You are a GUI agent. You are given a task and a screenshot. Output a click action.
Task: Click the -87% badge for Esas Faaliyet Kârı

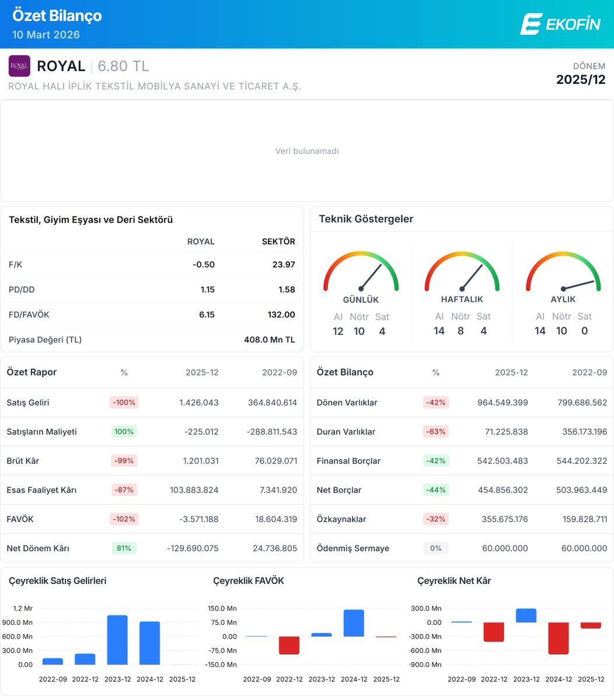(124, 490)
